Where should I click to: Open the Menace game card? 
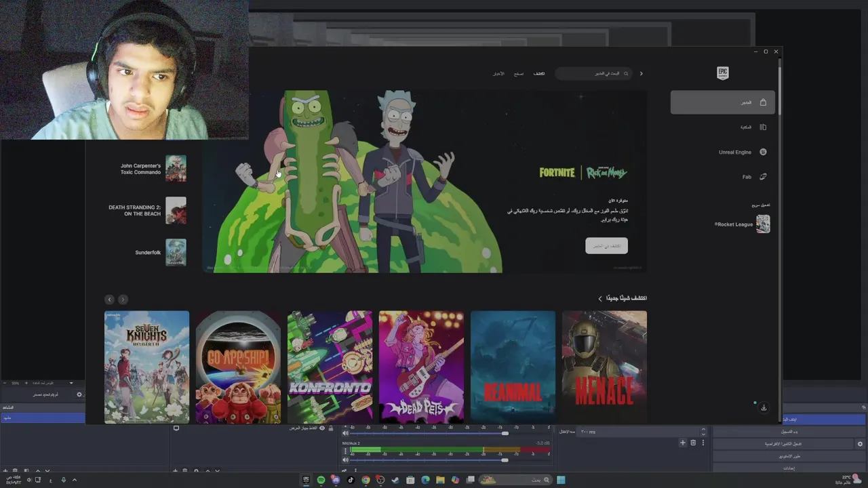coord(604,367)
